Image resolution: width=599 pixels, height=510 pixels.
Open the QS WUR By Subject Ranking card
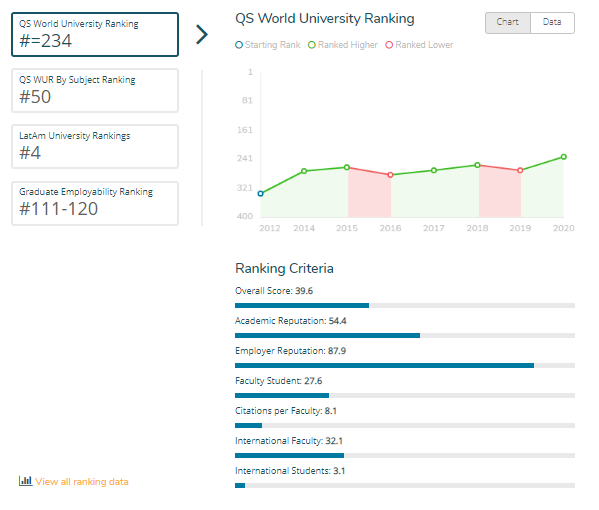[x=95, y=91]
